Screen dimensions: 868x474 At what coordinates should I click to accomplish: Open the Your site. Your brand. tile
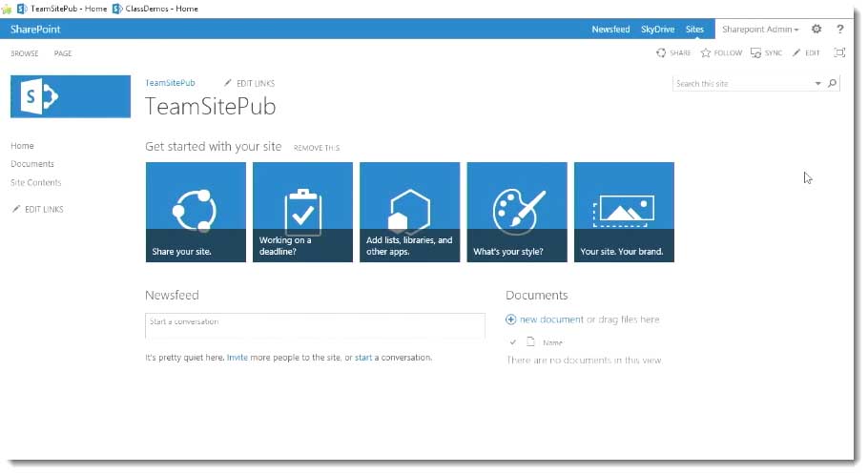point(624,212)
